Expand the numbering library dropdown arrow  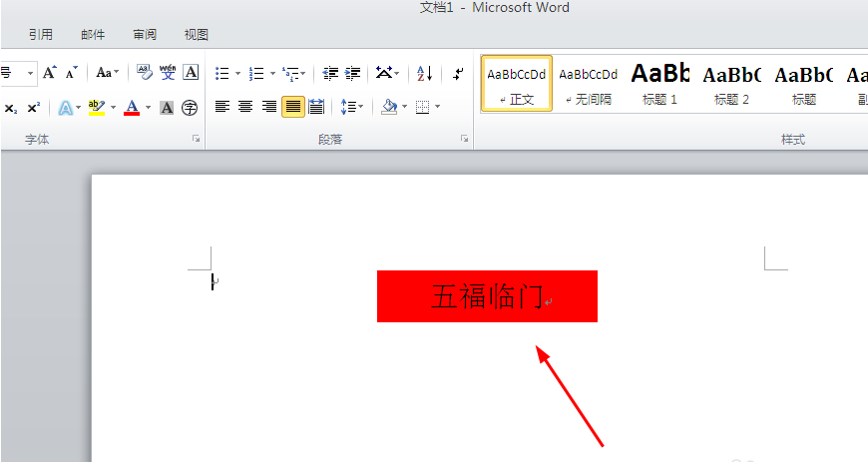tap(272, 73)
